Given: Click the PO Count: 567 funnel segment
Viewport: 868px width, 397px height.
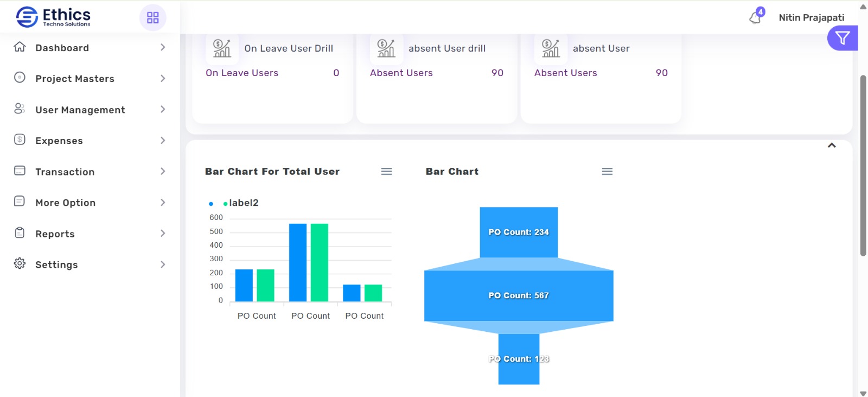Looking at the screenshot, I should (x=519, y=295).
